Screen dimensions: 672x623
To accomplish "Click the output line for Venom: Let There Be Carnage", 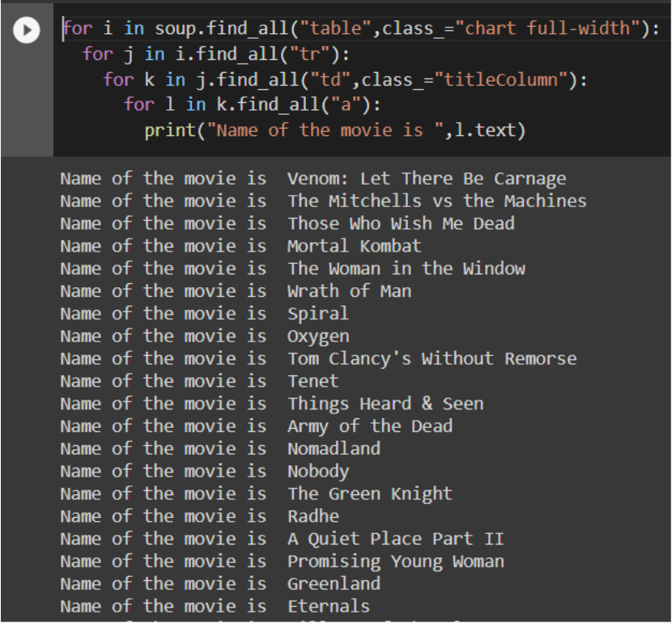I will (427, 179).
